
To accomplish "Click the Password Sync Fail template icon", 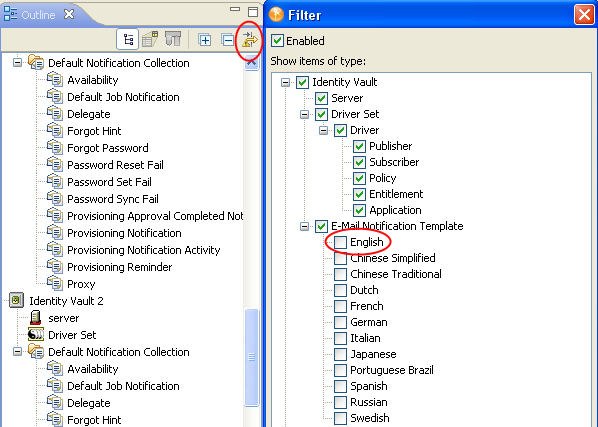I will [x=55, y=198].
